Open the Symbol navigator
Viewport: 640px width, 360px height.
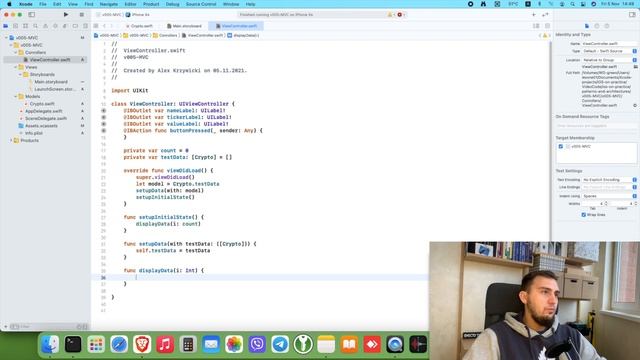pyautogui.click(x=25, y=26)
